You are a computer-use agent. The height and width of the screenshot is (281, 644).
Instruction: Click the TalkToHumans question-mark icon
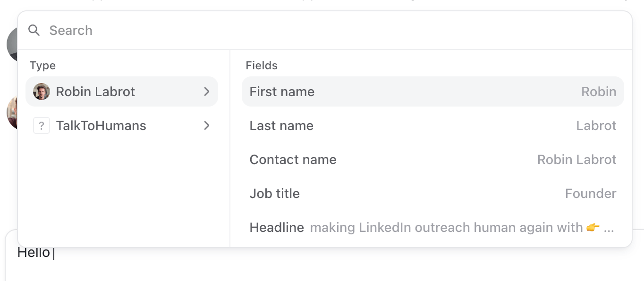pyautogui.click(x=42, y=125)
